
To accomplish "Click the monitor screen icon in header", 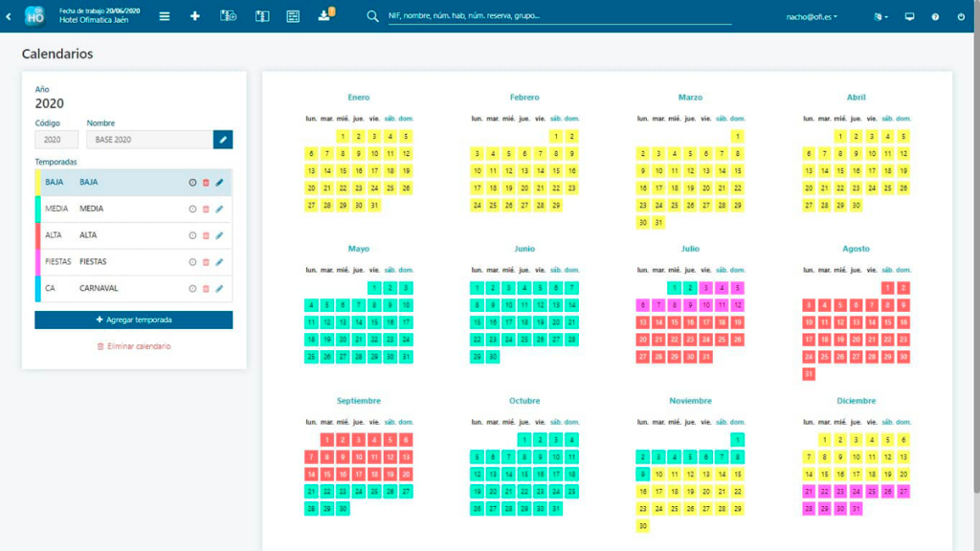I will click(x=909, y=16).
